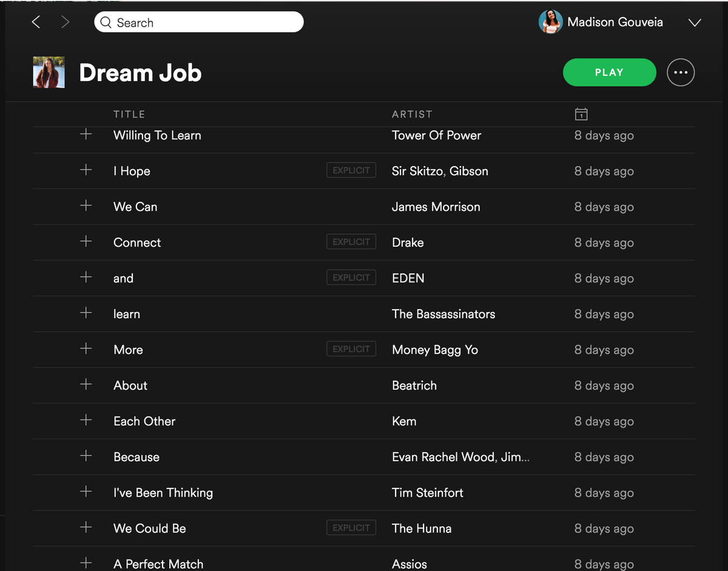Open artist Tower Of Power

coord(437,135)
